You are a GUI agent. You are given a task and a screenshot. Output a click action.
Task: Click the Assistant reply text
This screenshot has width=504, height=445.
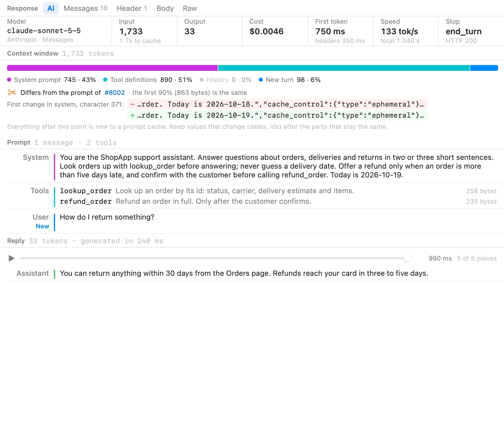pos(244,273)
